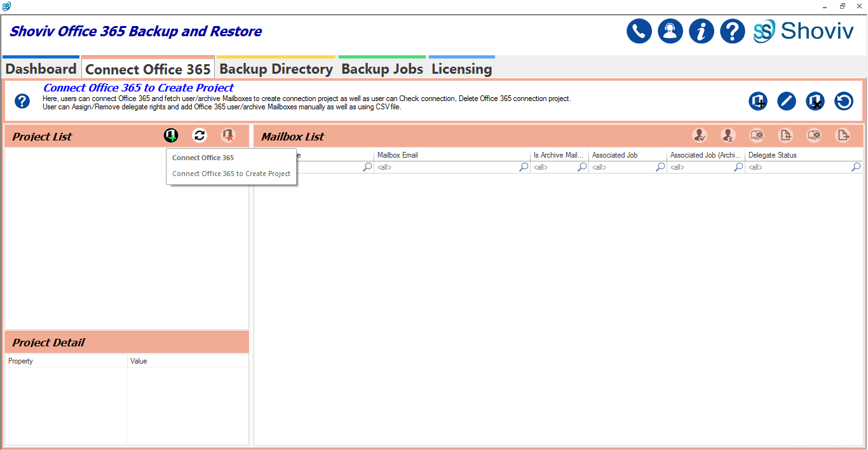Click the app icon in the title bar
Image resolution: width=868 pixels, height=450 pixels.
pyautogui.click(x=6, y=6)
